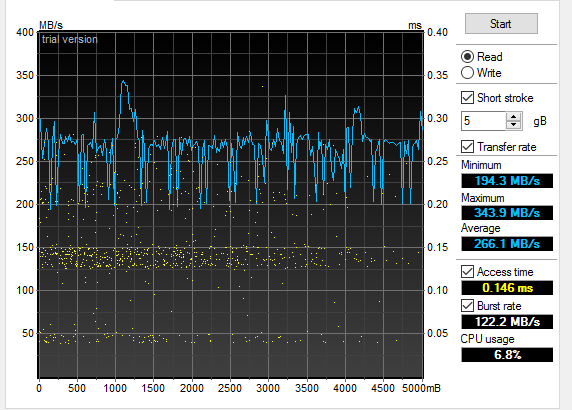Click the 0.146 ms access time value
Screen dimensions: 572x410
click(x=507, y=288)
